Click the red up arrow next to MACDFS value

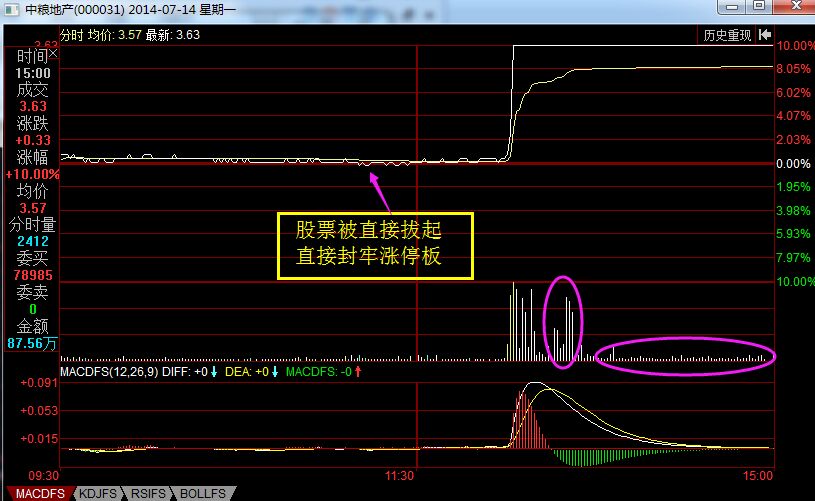click(357, 372)
